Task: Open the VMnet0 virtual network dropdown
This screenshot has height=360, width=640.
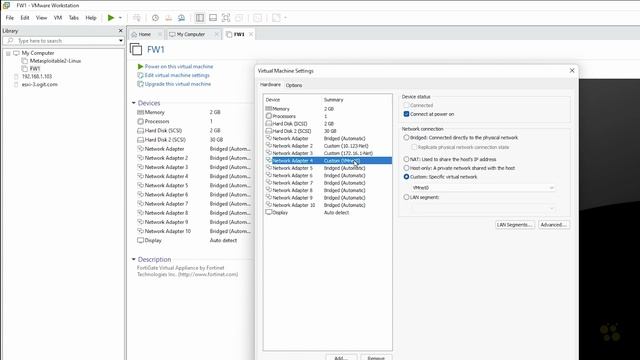Action: [483, 188]
